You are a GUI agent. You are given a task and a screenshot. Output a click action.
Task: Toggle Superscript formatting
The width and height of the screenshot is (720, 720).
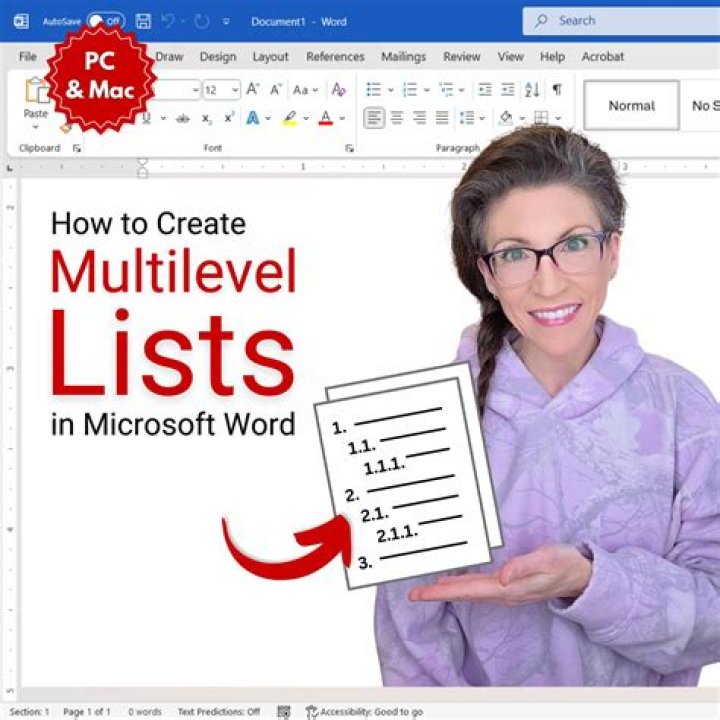tap(229, 118)
